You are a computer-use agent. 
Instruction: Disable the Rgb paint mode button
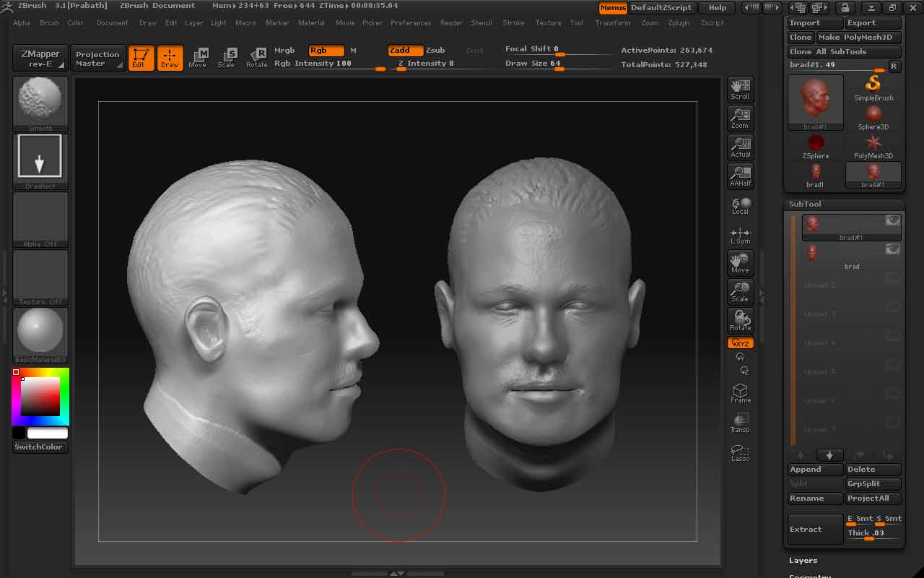coord(326,51)
